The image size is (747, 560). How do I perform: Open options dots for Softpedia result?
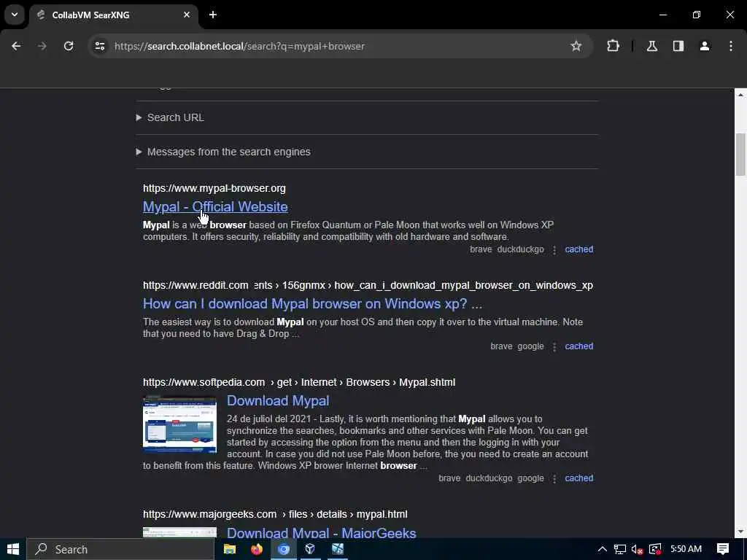554,478
